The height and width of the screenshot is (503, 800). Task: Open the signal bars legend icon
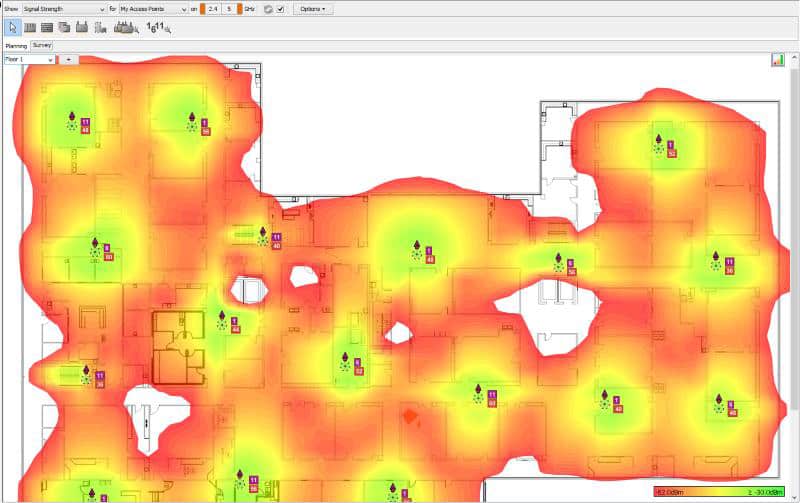pos(777,60)
